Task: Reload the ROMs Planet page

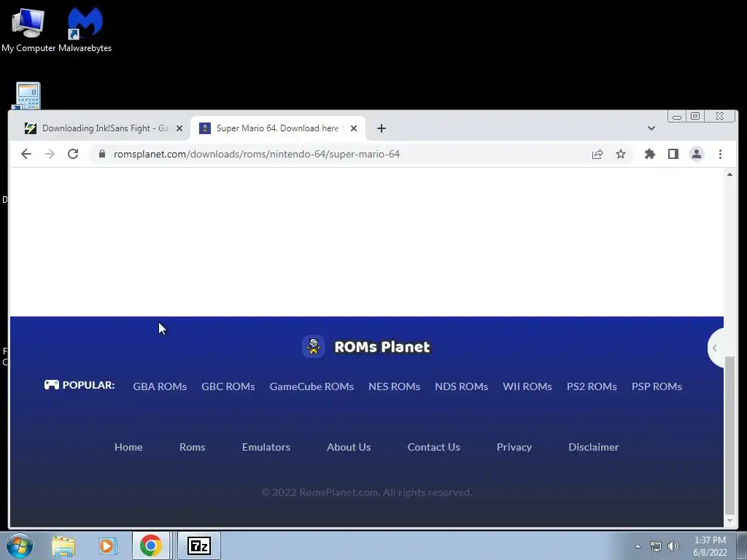Action: pos(73,154)
